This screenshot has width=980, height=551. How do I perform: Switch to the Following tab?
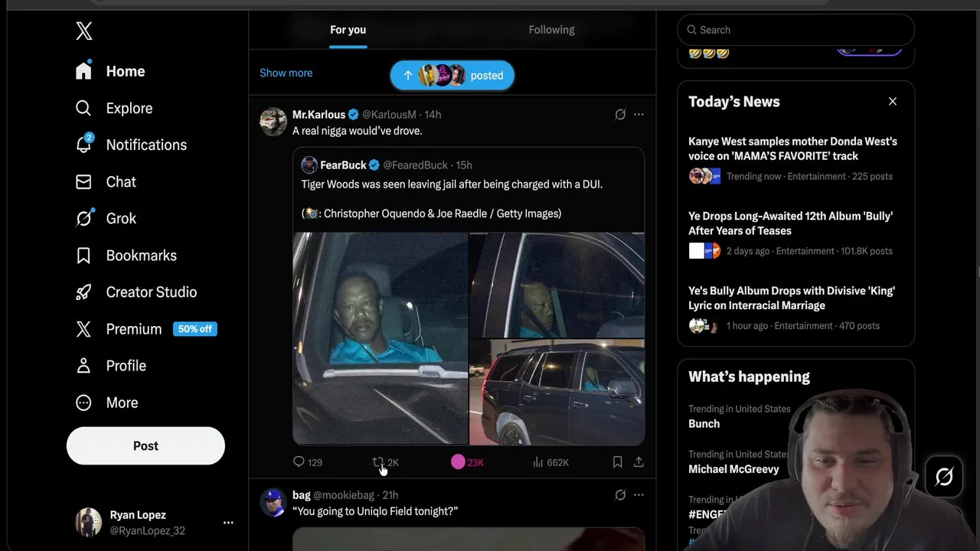tap(551, 30)
